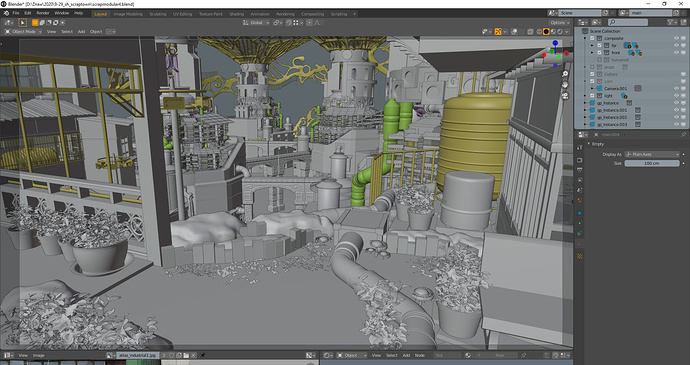Switch to wireframe viewport shading
Image resolution: width=690 pixels, height=365 pixels.
540,31
